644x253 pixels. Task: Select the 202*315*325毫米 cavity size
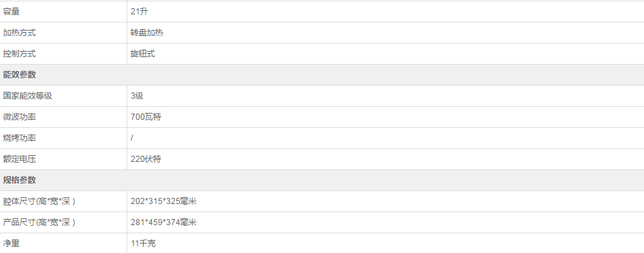(163, 201)
